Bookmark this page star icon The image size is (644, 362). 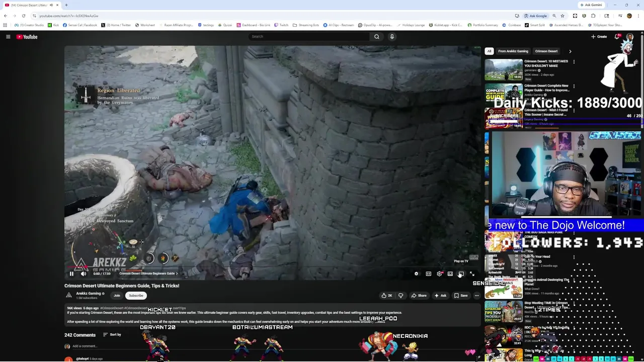pos(562,16)
